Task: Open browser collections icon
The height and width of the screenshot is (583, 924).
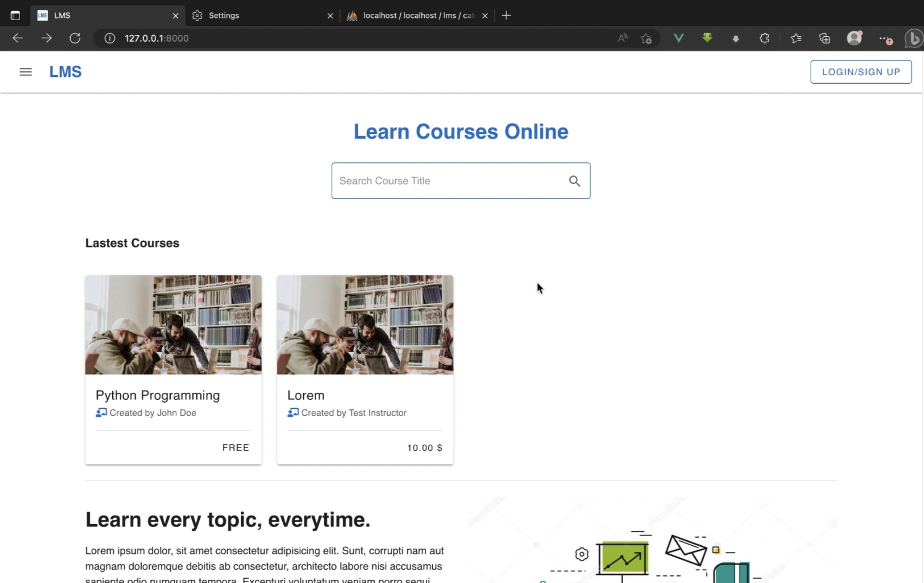Action: click(825, 38)
